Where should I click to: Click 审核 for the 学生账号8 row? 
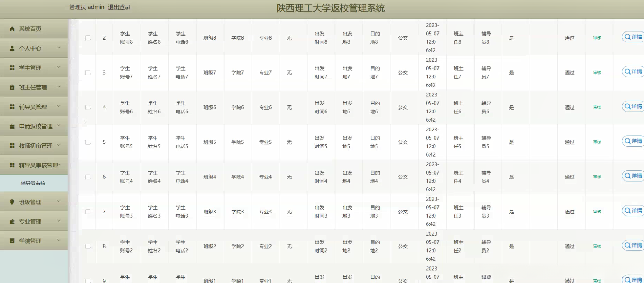(597, 38)
